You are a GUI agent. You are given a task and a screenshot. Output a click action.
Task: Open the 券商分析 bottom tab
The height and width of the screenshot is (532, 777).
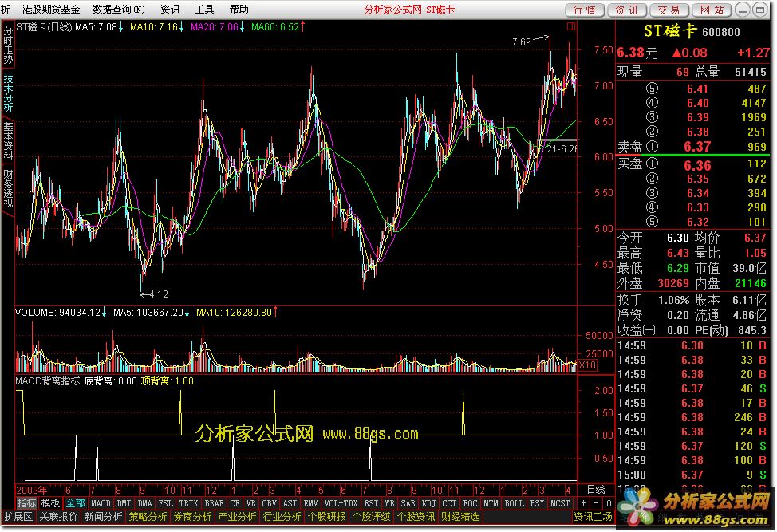pyautogui.click(x=193, y=517)
